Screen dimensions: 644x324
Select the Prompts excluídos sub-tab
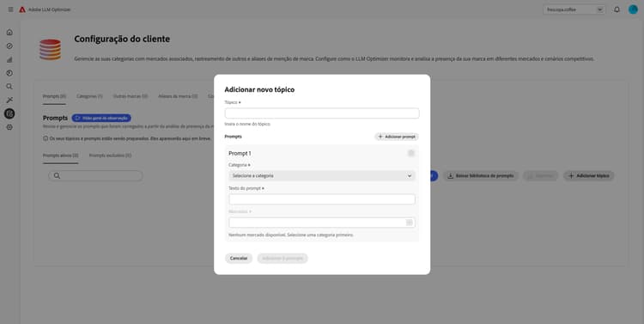point(110,156)
